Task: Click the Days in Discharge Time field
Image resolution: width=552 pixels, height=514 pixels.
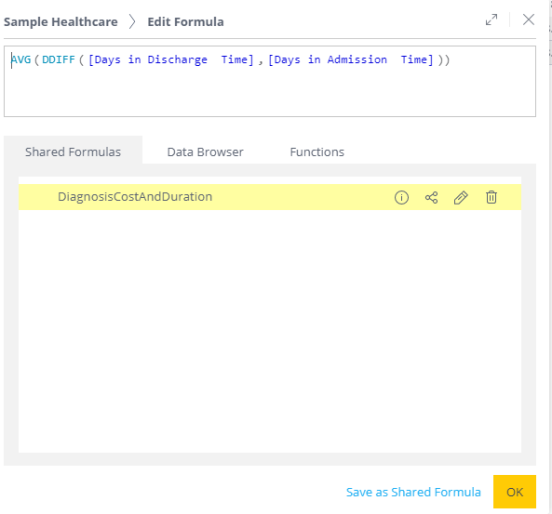Action: click(x=171, y=60)
